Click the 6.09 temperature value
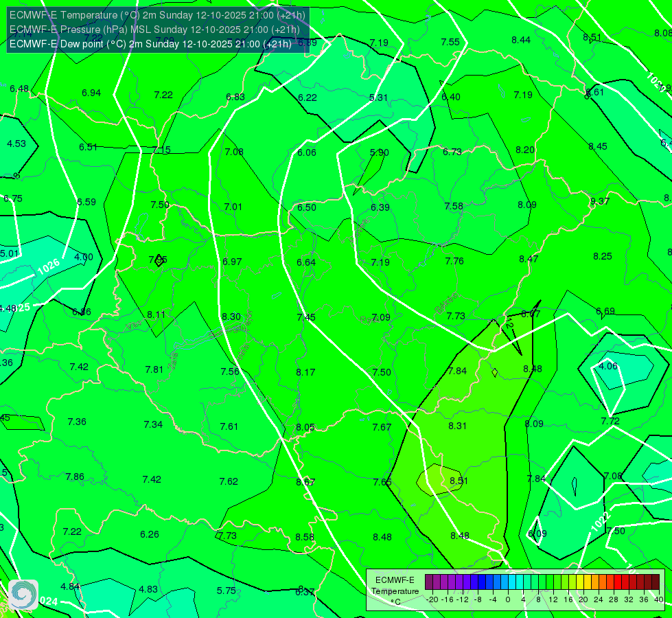Image resolution: width=672 pixels, height=618 pixels. coord(537,534)
